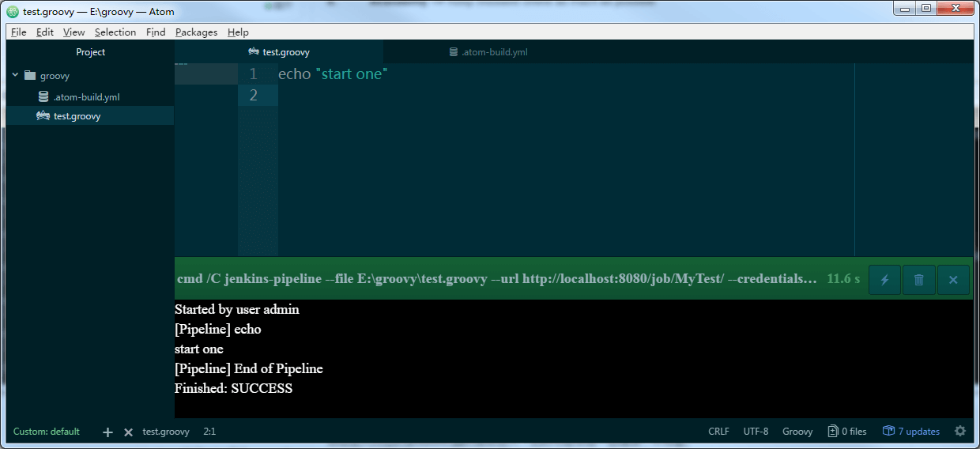This screenshot has height=449, width=980.
Task: Click the "start one" output line
Action: pos(199,349)
